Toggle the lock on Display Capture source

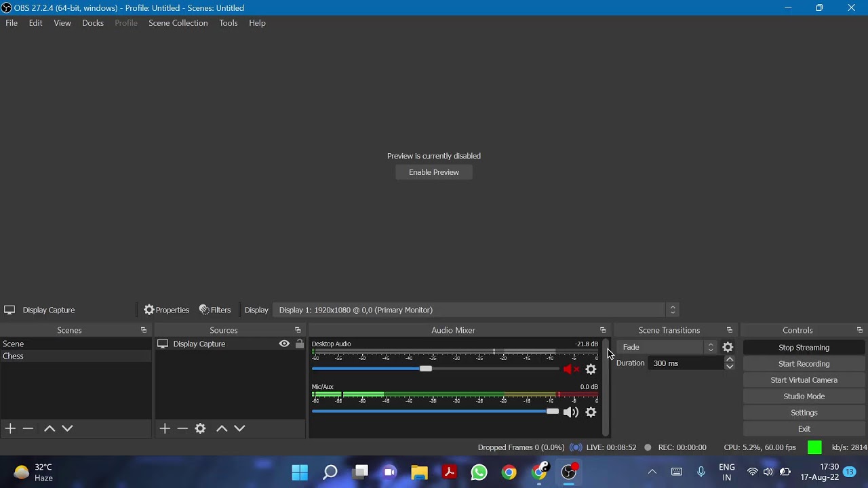(300, 344)
